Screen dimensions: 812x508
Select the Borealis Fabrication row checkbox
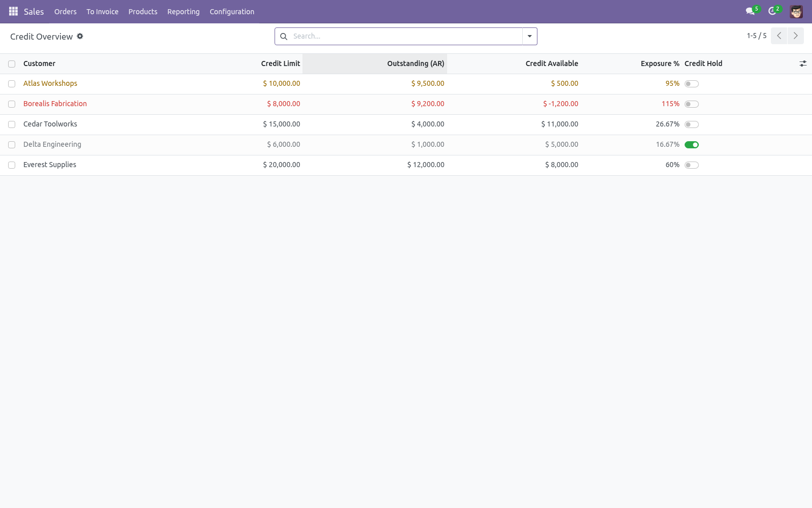(x=12, y=104)
